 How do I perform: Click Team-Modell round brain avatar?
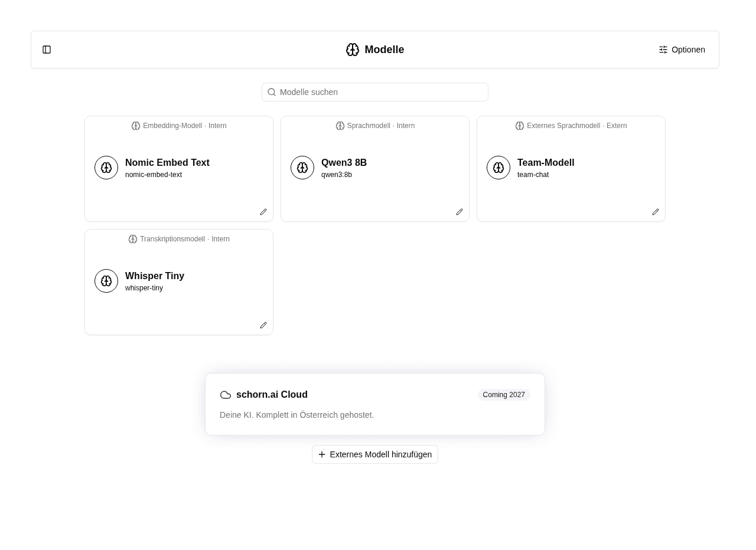click(x=498, y=168)
